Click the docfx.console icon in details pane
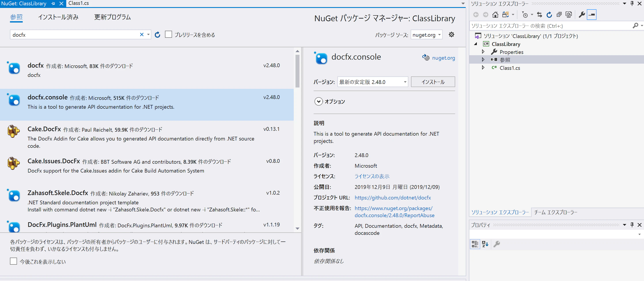644x281 pixels. click(x=320, y=58)
